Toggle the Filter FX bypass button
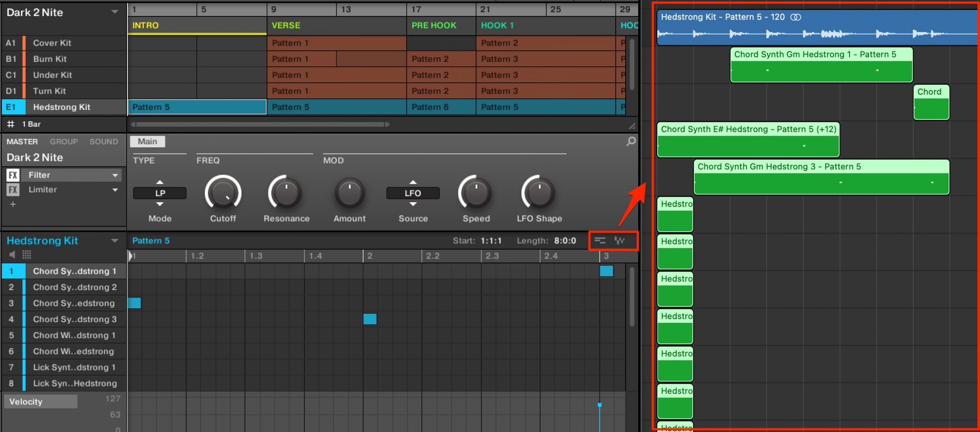This screenshot has width=980, height=432. (13, 175)
